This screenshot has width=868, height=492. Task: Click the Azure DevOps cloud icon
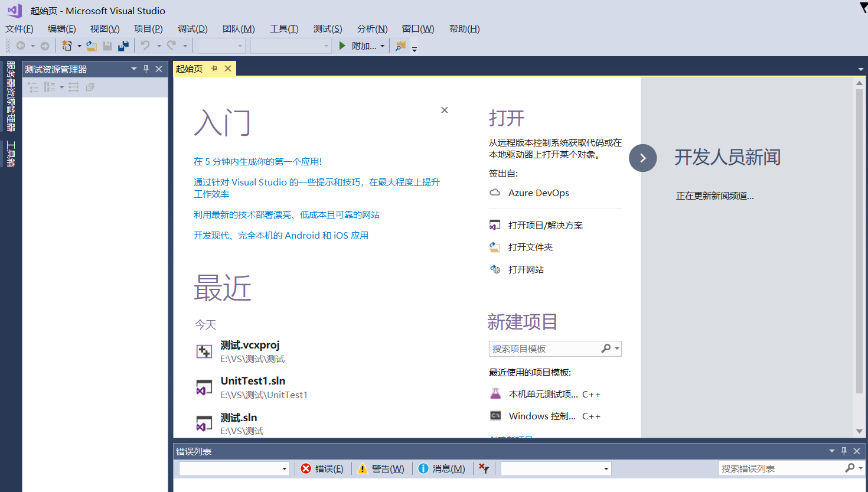(495, 193)
